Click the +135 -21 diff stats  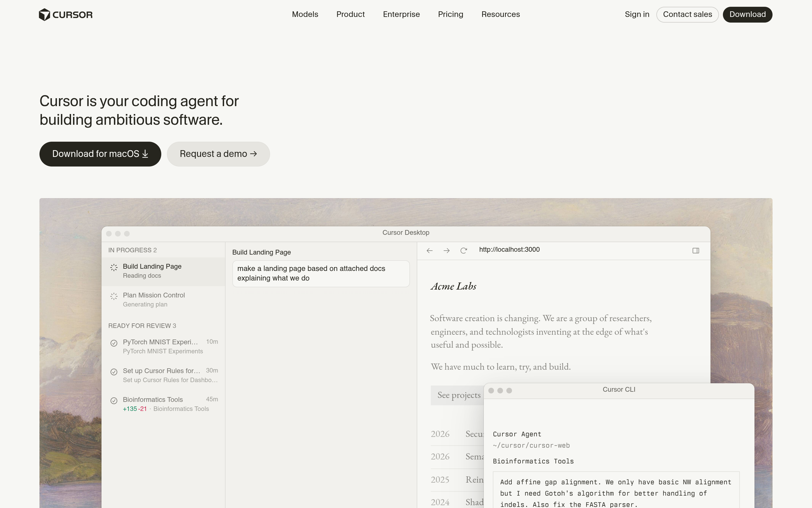(x=134, y=409)
